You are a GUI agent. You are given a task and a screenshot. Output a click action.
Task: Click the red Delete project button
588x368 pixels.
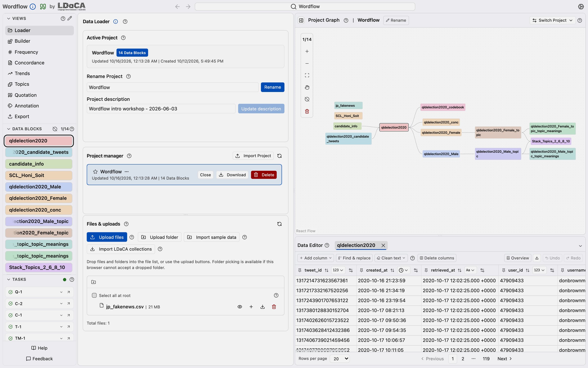click(x=264, y=175)
